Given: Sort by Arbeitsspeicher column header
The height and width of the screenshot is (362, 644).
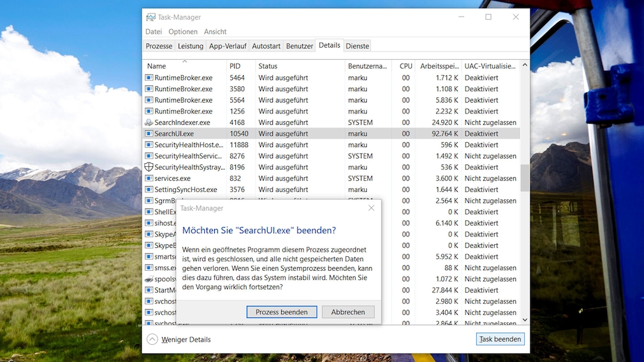Looking at the screenshot, I should (x=439, y=66).
